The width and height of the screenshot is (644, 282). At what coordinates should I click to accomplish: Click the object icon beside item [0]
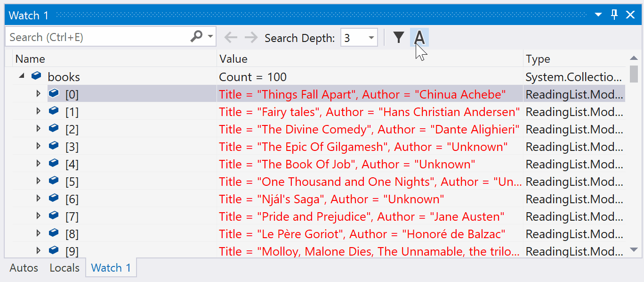[53, 93]
